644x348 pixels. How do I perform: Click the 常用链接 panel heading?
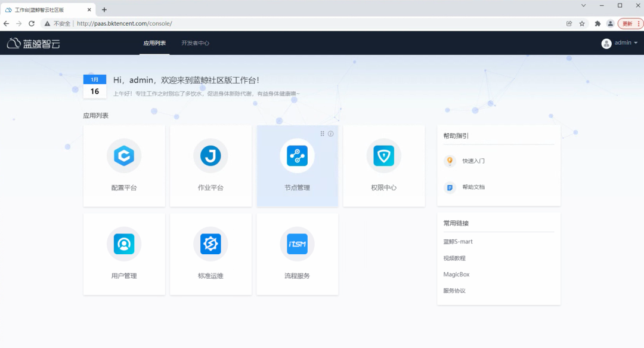click(x=456, y=223)
